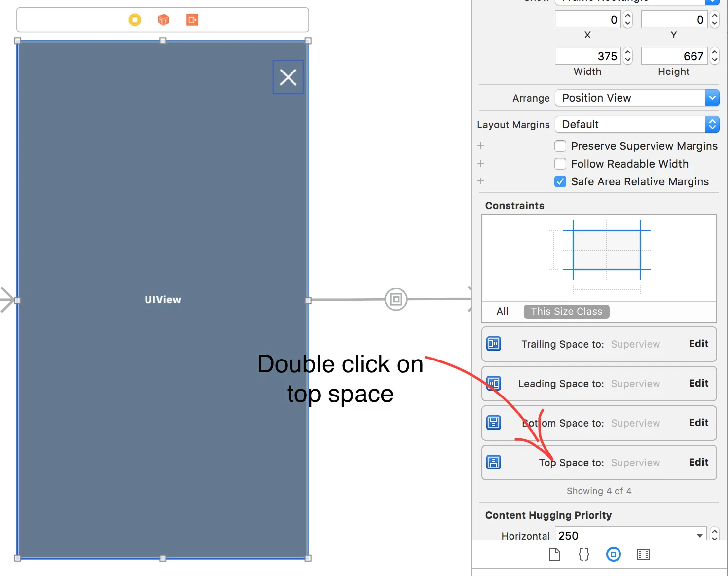Select the Trailing Space to Superview row
Screen dimensions: 728x576
point(599,344)
